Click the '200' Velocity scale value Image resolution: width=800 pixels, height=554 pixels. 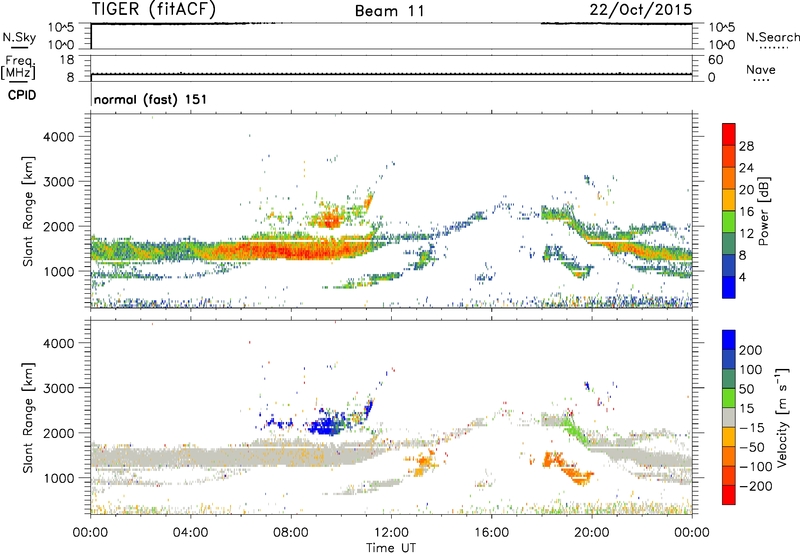[751, 350]
